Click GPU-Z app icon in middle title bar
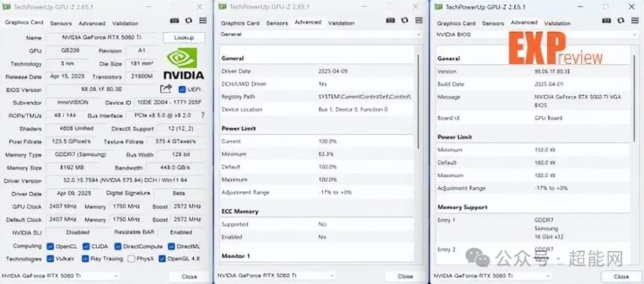Image resolution: width=644 pixels, height=284 pixels. (x=223, y=7)
